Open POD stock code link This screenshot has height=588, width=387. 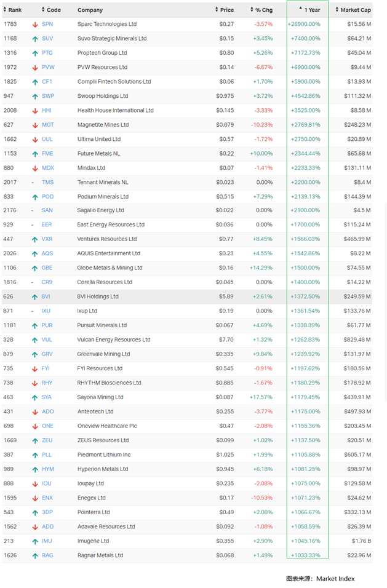(x=47, y=196)
